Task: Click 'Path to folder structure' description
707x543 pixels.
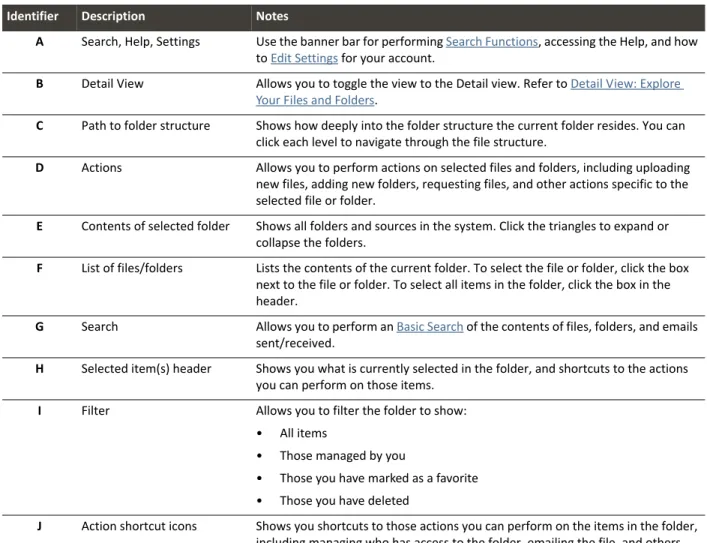Action: (146, 126)
